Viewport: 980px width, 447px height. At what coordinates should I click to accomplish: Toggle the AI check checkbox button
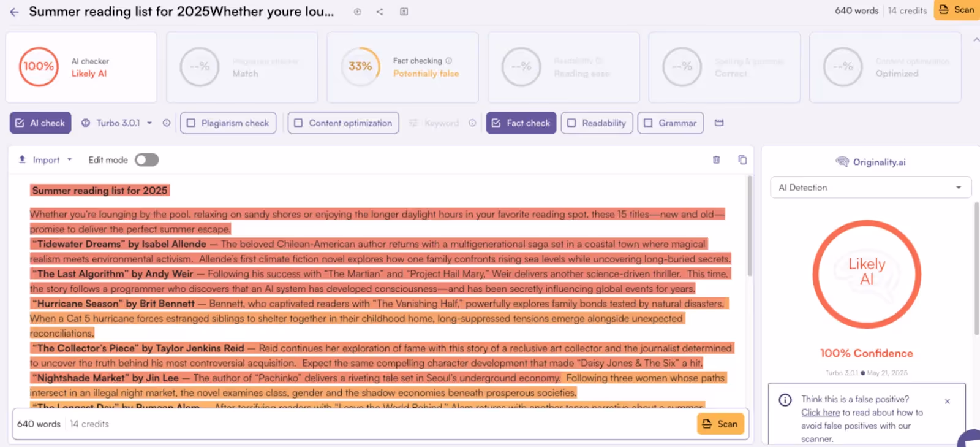(40, 123)
